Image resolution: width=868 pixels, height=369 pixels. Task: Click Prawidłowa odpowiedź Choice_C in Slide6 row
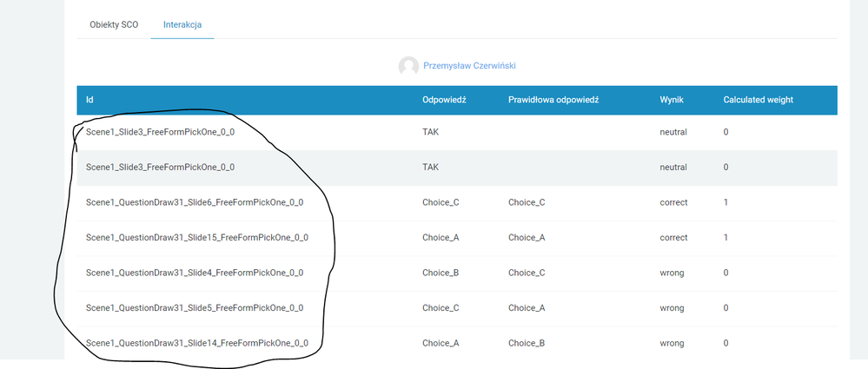(527, 202)
